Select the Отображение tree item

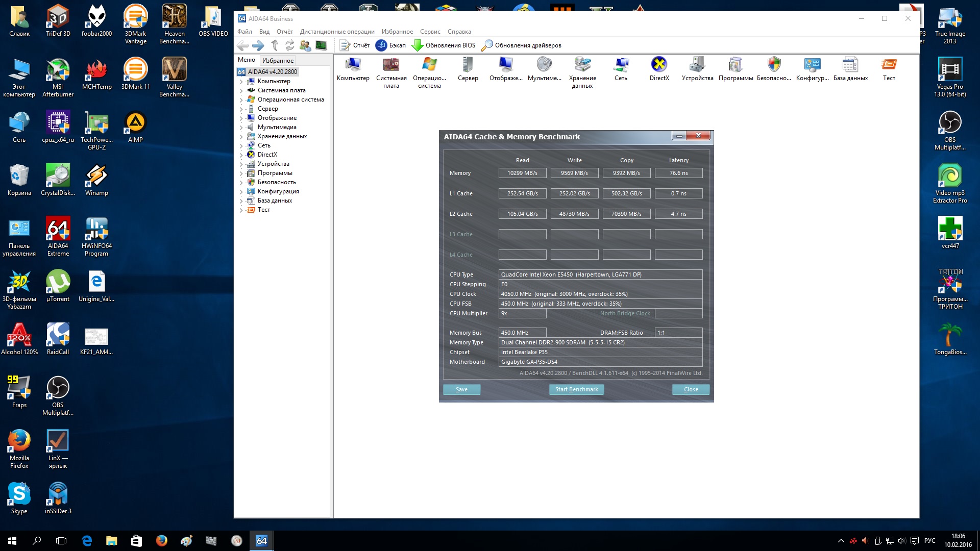tap(277, 118)
